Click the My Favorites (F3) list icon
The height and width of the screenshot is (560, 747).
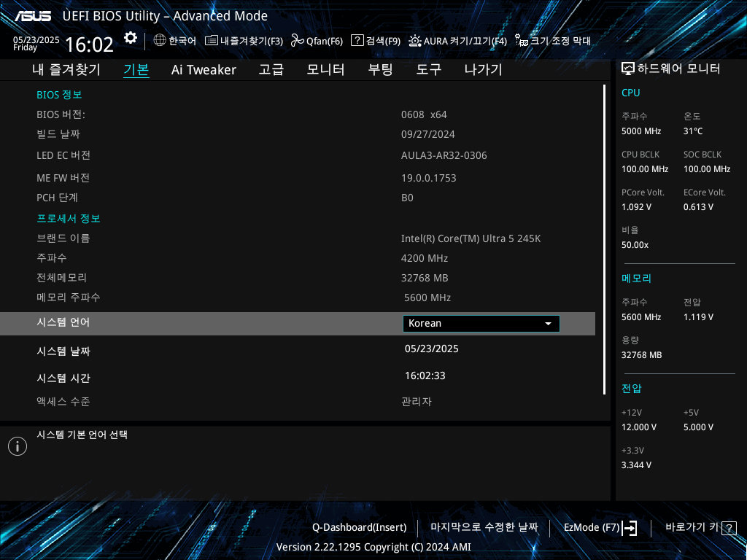click(x=212, y=41)
